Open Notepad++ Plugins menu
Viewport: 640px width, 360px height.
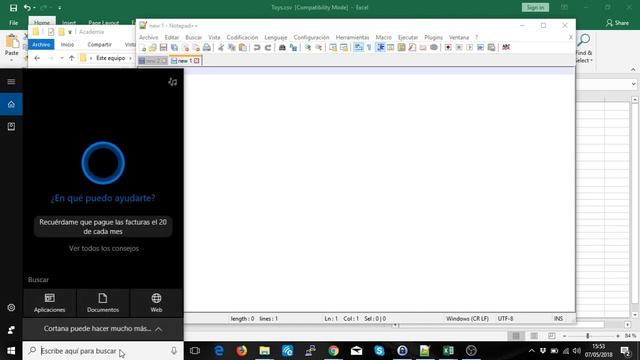pyautogui.click(x=433, y=37)
